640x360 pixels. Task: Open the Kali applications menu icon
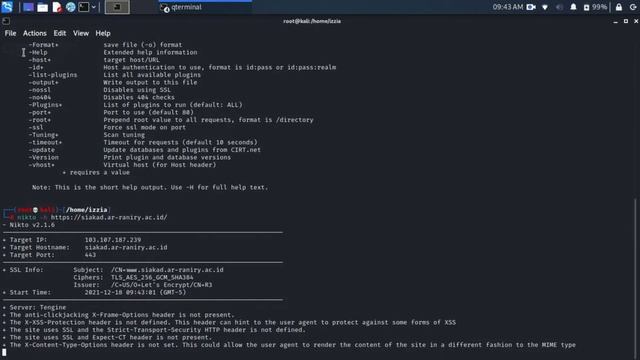(x=7, y=7)
